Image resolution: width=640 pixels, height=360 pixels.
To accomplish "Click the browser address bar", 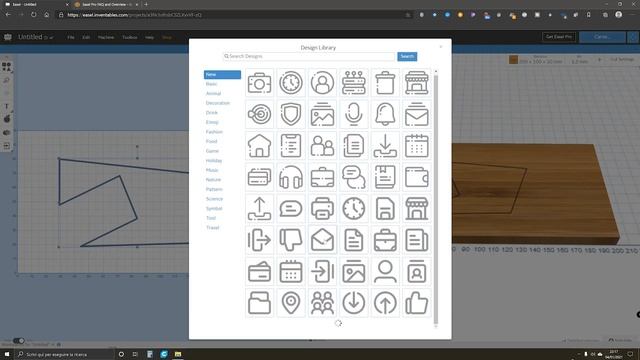I will (x=233, y=15).
